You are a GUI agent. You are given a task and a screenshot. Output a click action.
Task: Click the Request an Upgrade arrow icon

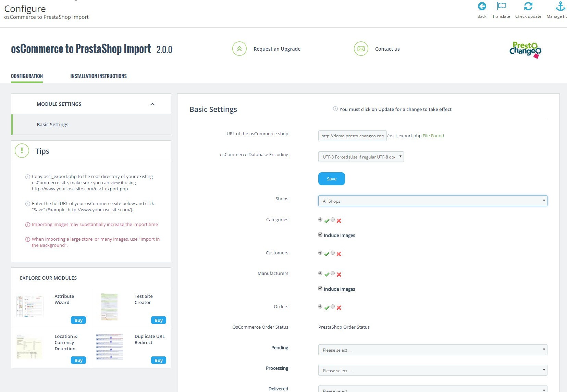click(x=239, y=49)
